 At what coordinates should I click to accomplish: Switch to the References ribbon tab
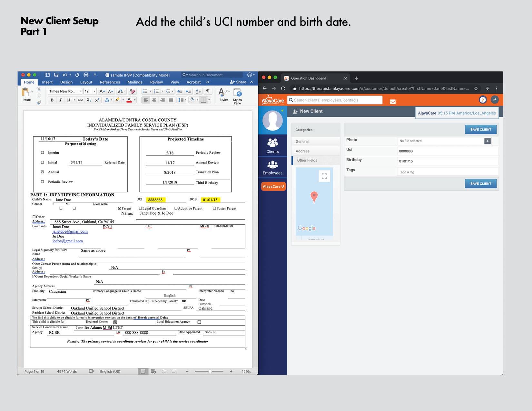click(x=110, y=82)
